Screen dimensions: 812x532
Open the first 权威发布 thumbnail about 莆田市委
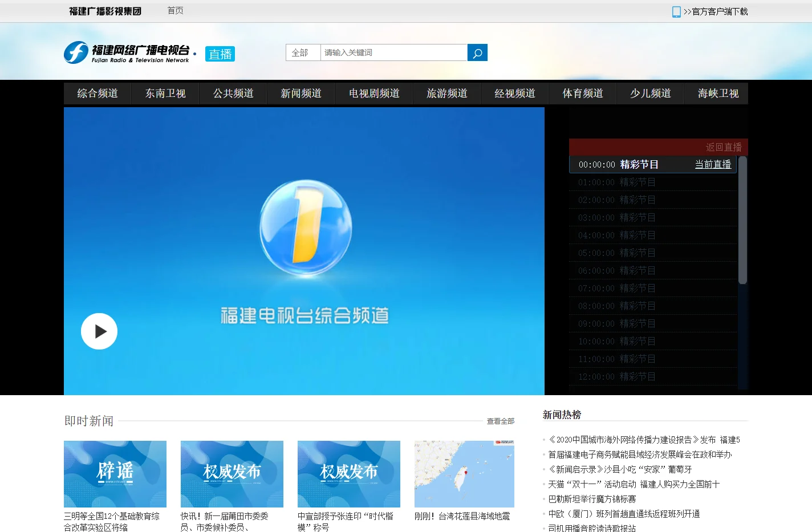(232, 474)
